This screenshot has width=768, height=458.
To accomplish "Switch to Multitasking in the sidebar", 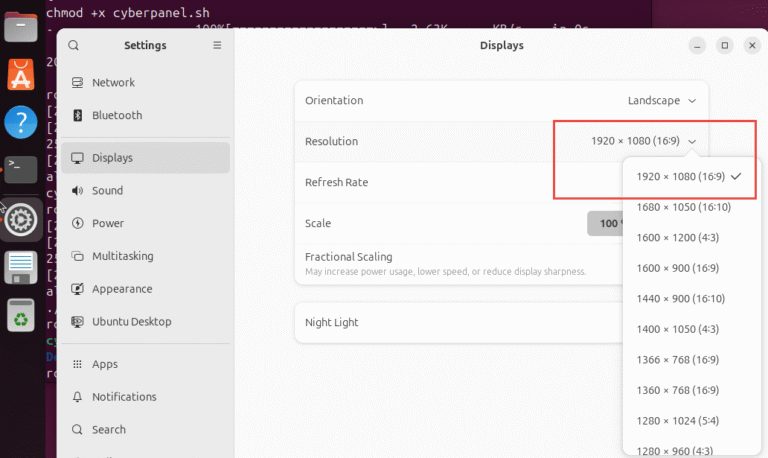I will coord(122,256).
